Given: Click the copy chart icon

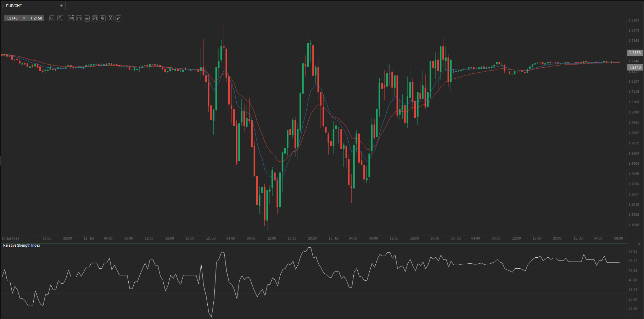Looking at the screenshot, I should 103,18.
